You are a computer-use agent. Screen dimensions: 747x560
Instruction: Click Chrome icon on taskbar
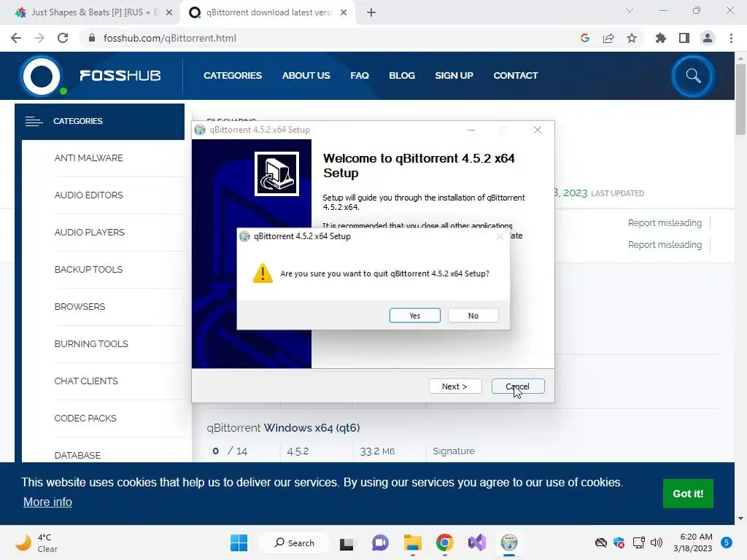pos(444,542)
